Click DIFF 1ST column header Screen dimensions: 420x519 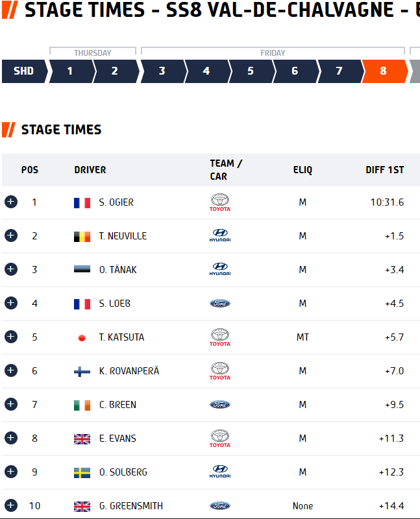click(x=384, y=170)
